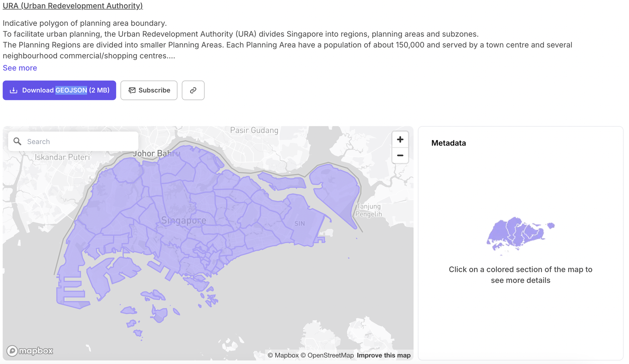Screen dimensions: 629x364
Task: Open the © OpenStreetMap attribution link
Action: tap(327, 355)
